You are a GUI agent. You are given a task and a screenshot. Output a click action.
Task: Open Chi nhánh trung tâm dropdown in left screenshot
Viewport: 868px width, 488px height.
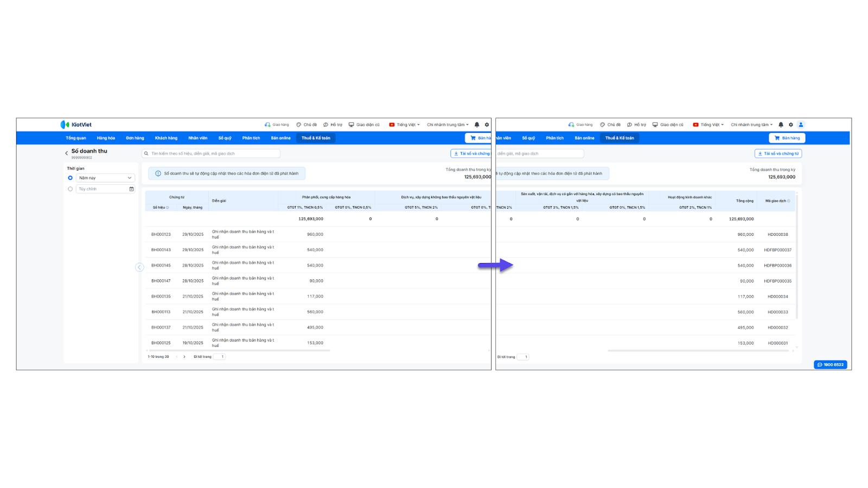click(448, 125)
